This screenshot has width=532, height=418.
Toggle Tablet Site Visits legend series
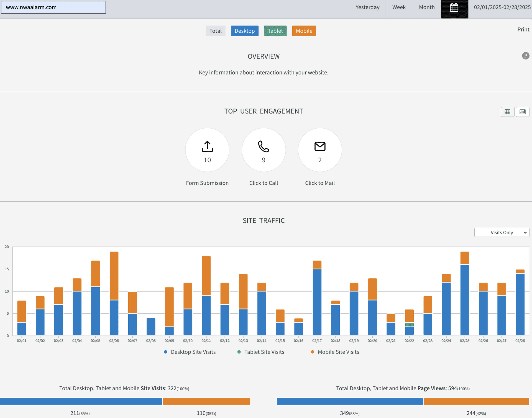(x=264, y=352)
